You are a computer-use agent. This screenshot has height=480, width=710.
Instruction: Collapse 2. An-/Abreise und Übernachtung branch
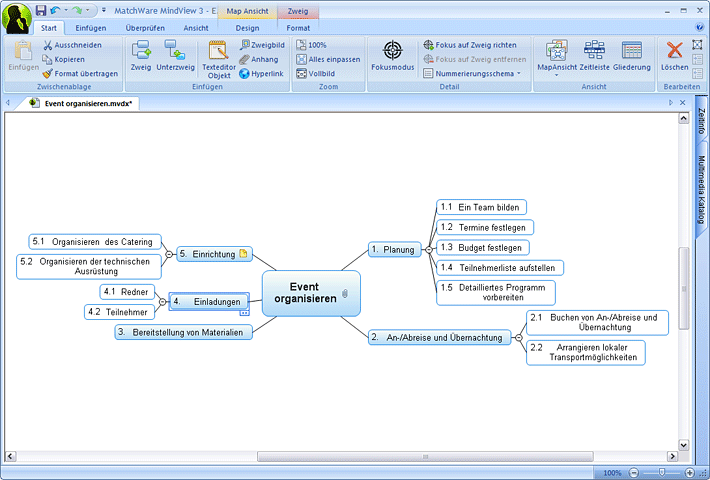[x=519, y=338]
